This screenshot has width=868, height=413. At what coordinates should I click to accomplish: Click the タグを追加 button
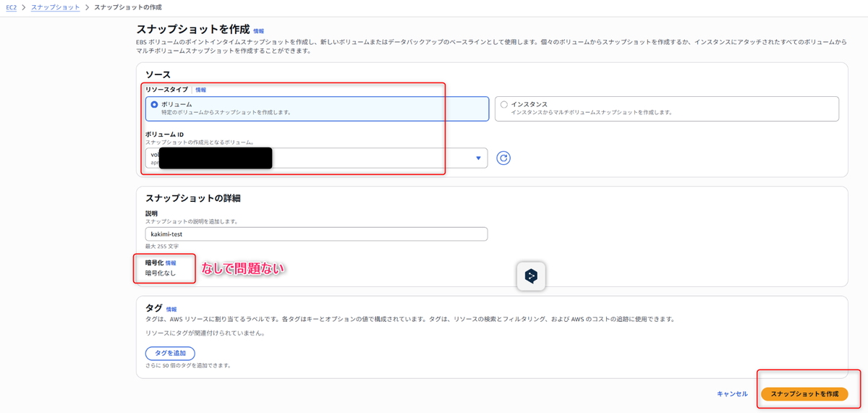170,354
